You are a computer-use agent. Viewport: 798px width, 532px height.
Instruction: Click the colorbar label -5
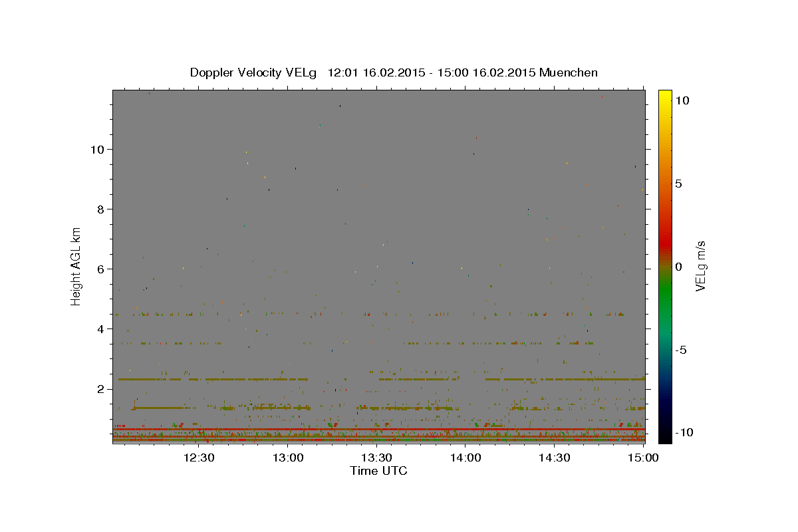click(x=680, y=350)
